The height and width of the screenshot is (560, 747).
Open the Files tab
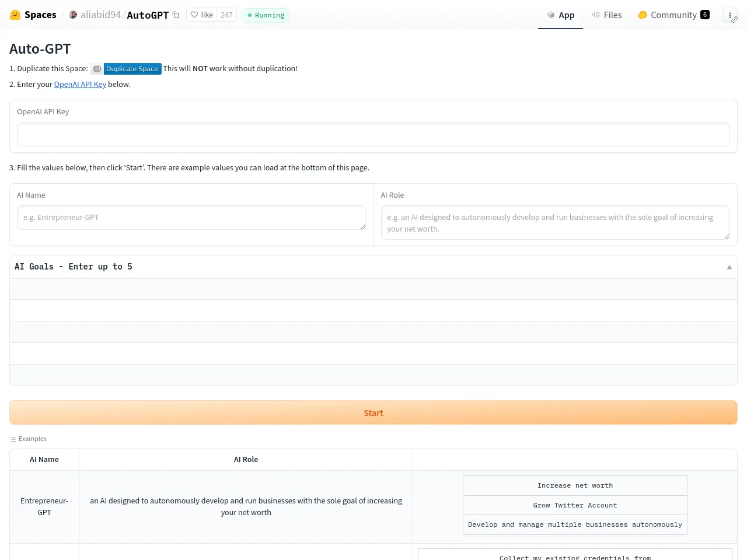tap(606, 15)
